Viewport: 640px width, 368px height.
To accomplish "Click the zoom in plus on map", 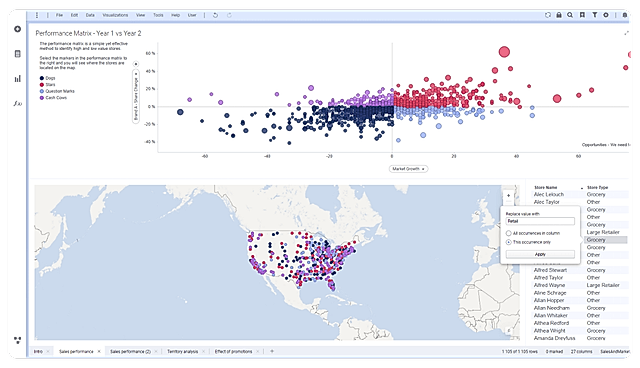I will tap(508, 195).
